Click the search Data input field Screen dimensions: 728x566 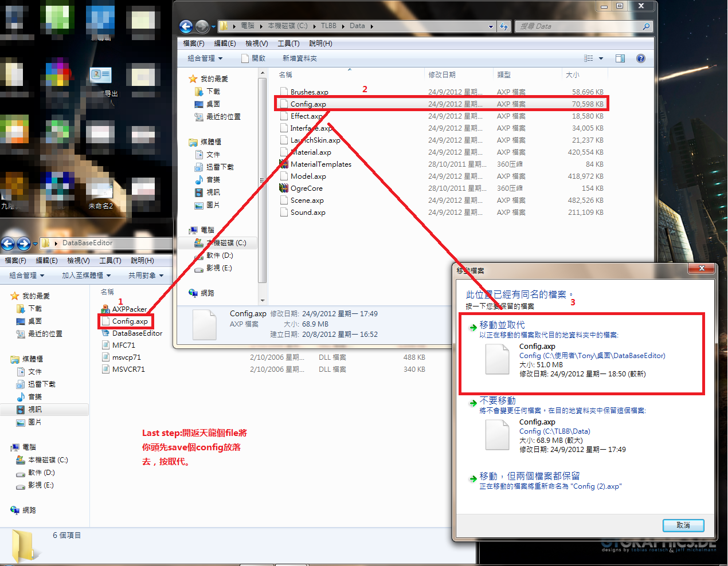pos(579,26)
